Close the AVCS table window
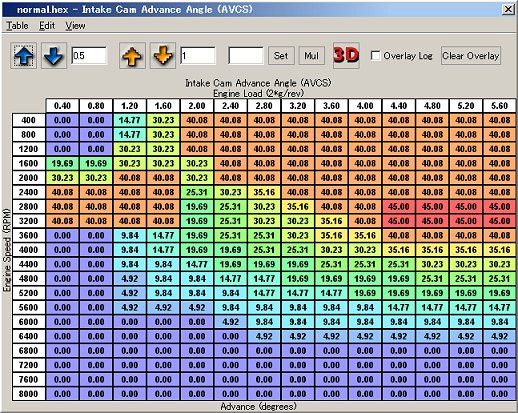 tap(508, 9)
